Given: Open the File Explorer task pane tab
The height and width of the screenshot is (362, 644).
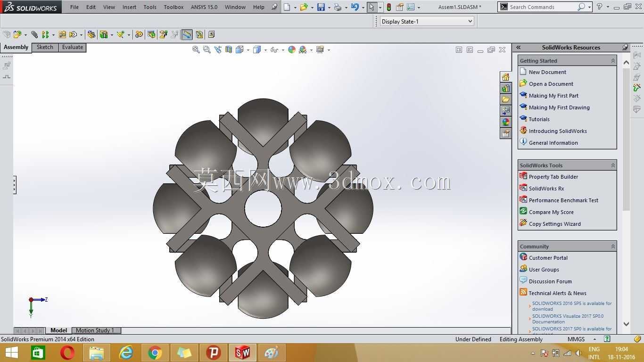Looking at the screenshot, I should pyautogui.click(x=506, y=99).
